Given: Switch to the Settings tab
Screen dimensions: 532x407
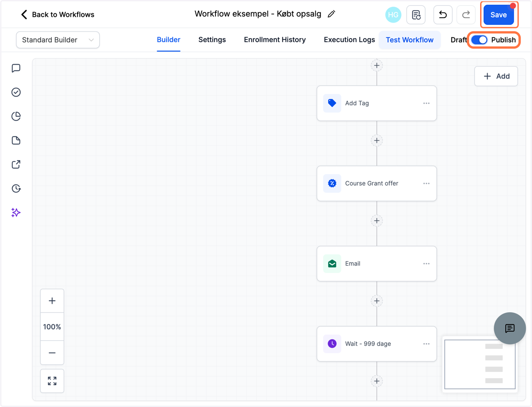Looking at the screenshot, I should (x=212, y=40).
